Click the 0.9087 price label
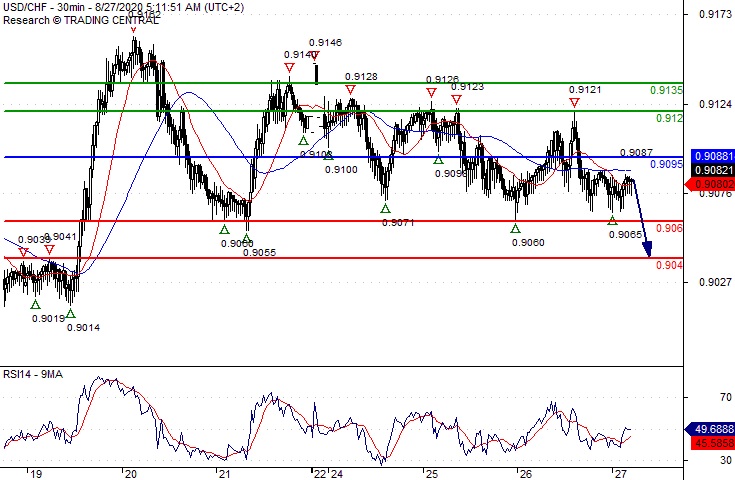735x480 pixels. pos(636,152)
